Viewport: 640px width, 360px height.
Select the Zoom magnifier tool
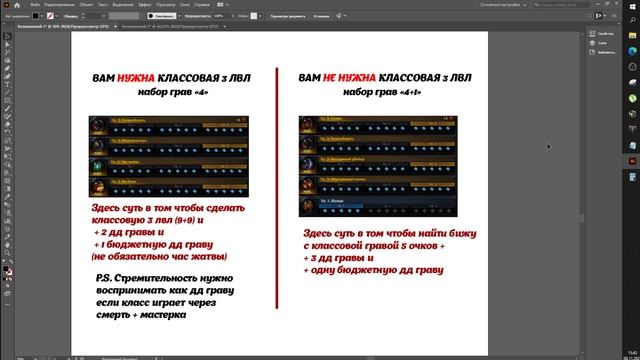tap(7, 253)
